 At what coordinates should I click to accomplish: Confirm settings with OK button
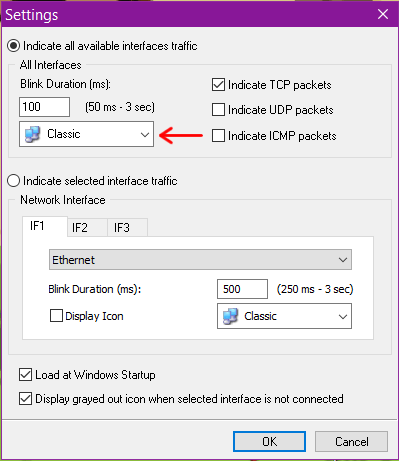(269, 442)
